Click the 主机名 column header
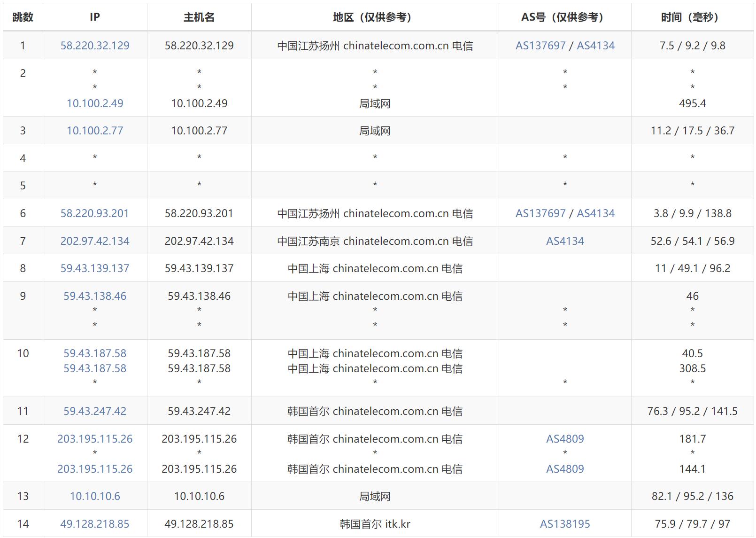 (199, 17)
